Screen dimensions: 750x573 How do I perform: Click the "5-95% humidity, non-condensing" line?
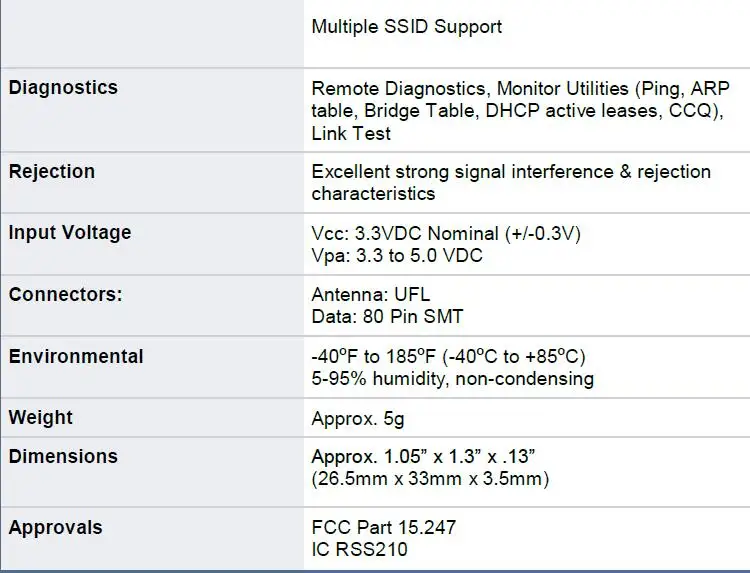click(x=452, y=379)
